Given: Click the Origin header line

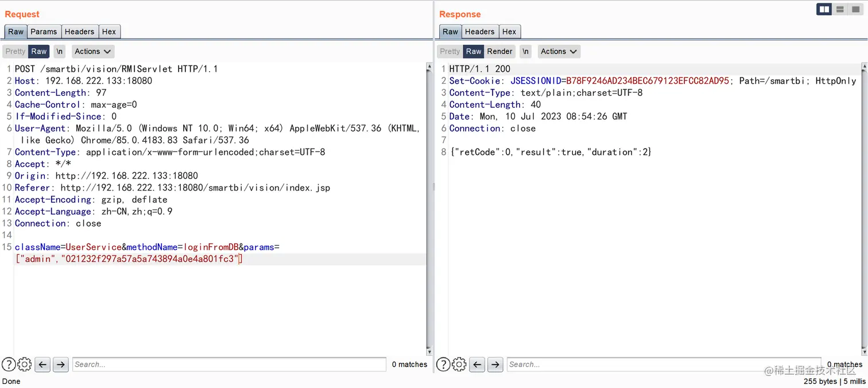Looking at the screenshot, I should 106,176.
